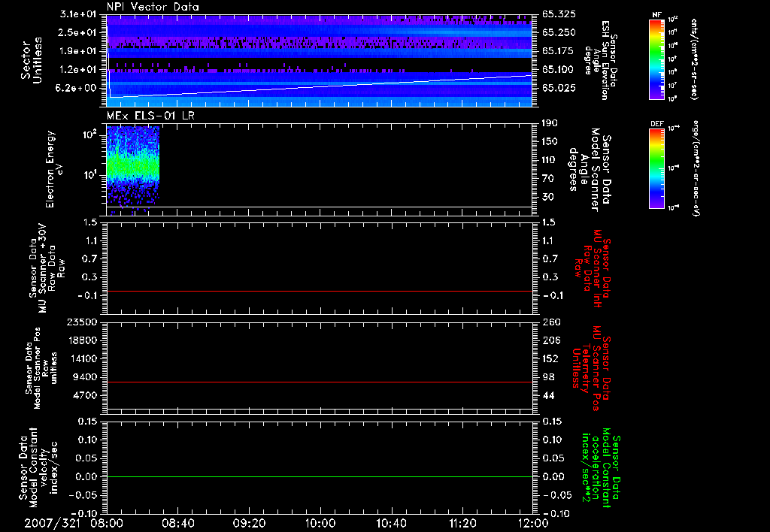Click the NPI sector spectrogram plot
The image size is (770, 532).
point(319,60)
